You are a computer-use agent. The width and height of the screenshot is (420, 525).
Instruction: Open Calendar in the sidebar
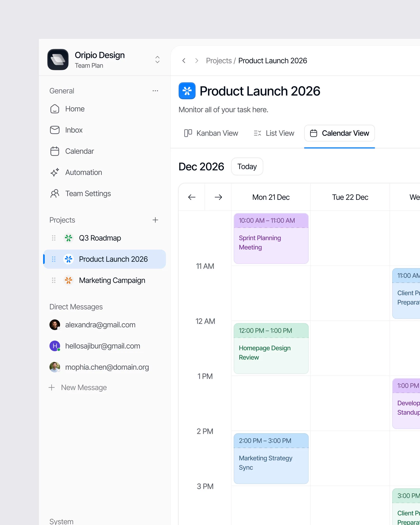coord(105,151)
